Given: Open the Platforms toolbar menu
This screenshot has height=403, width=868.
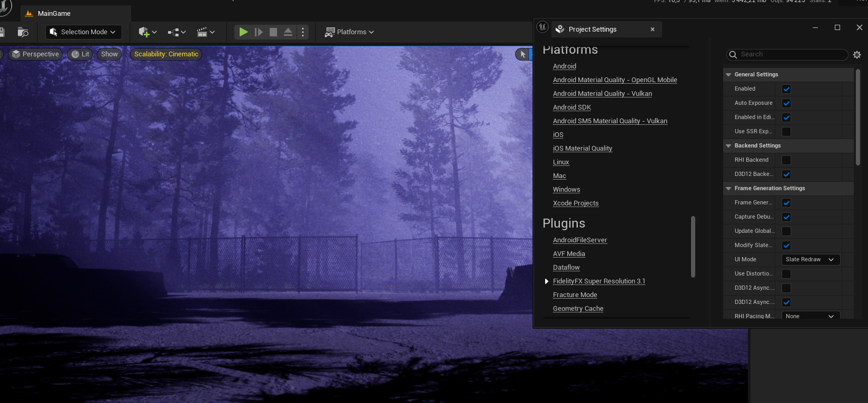Looking at the screenshot, I should pyautogui.click(x=349, y=32).
